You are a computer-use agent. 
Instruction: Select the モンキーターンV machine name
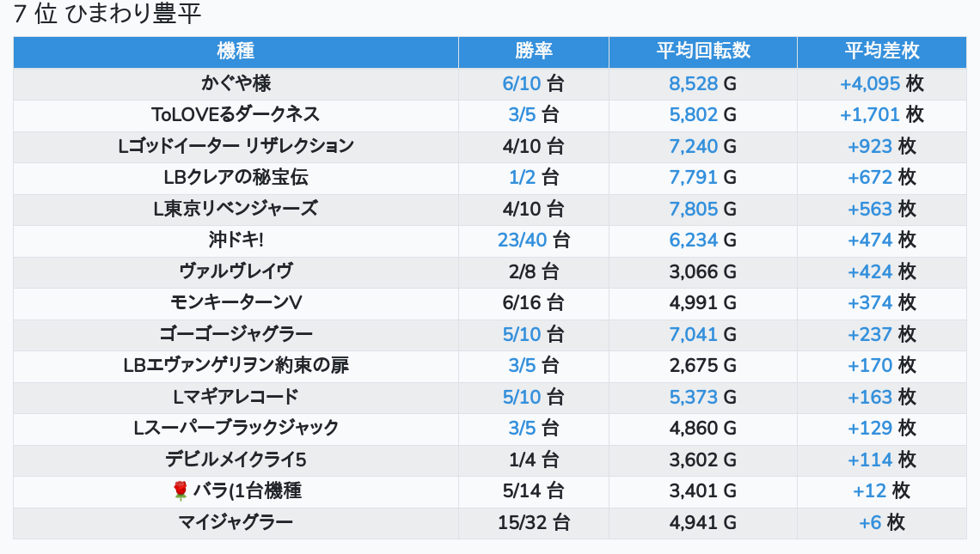click(236, 302)
